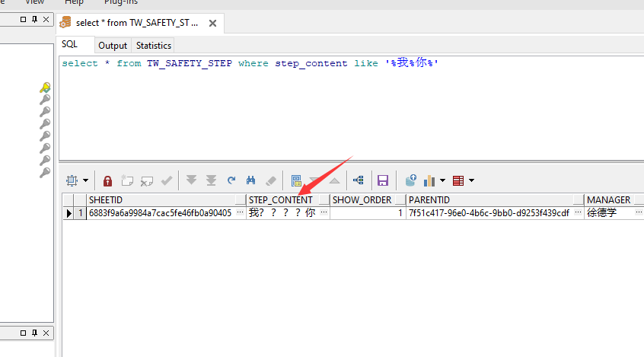Click the binoculars find icon
The height and width of the screenshot is (357, 644).
coord(250,180)
